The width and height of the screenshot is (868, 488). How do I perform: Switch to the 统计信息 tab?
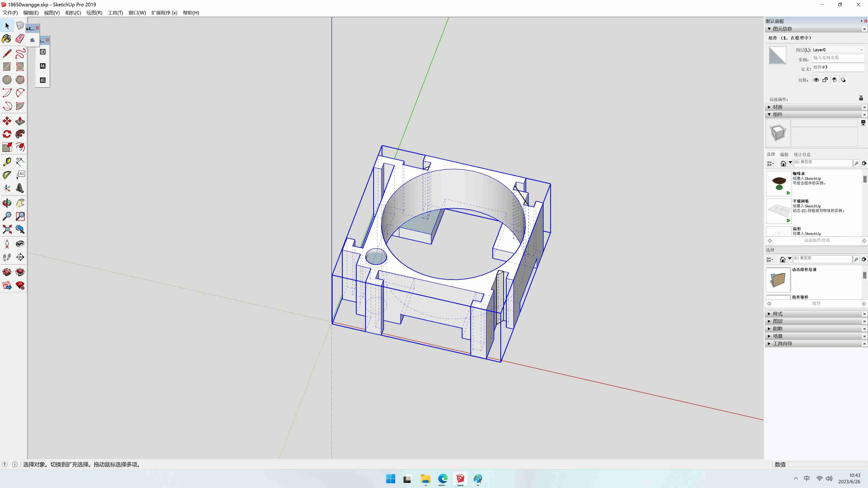click(x=802, y=155)
